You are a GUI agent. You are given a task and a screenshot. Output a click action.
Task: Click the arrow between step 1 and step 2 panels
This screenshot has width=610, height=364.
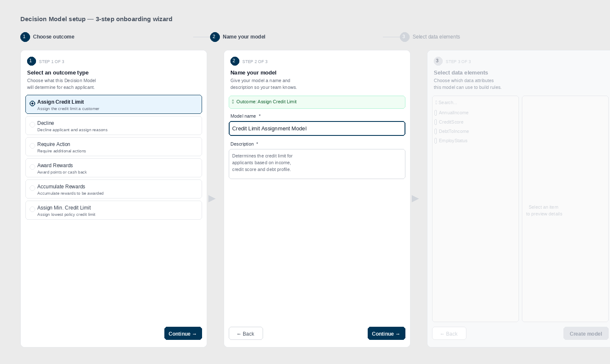point(211,199)
